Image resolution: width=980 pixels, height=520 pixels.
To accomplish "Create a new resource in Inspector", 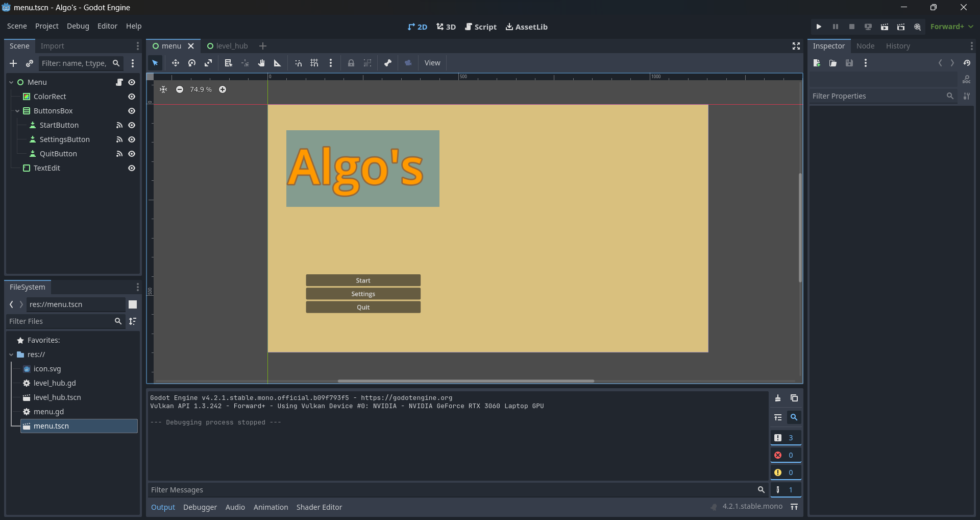I will pos(817,63).
